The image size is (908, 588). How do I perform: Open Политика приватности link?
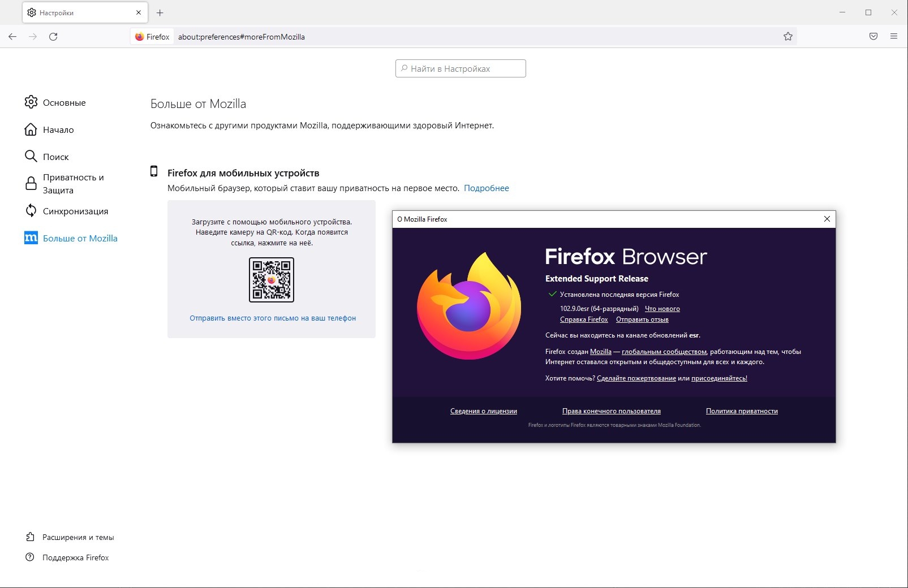[x=742, y=411]
